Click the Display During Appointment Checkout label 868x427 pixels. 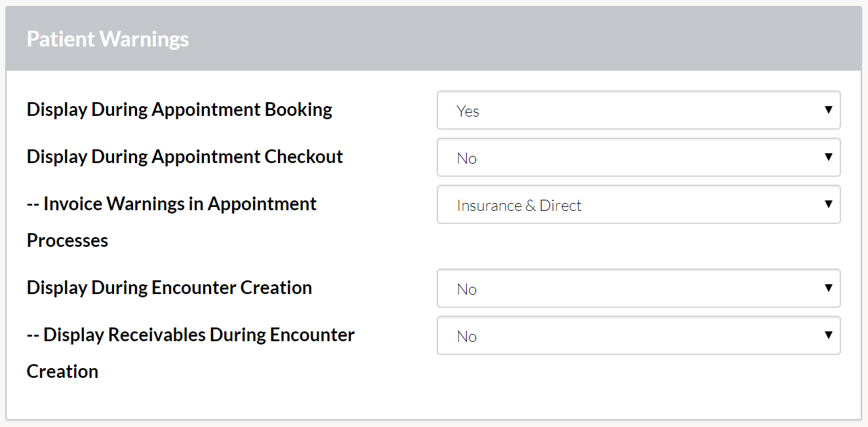click(x=185, y=157)
